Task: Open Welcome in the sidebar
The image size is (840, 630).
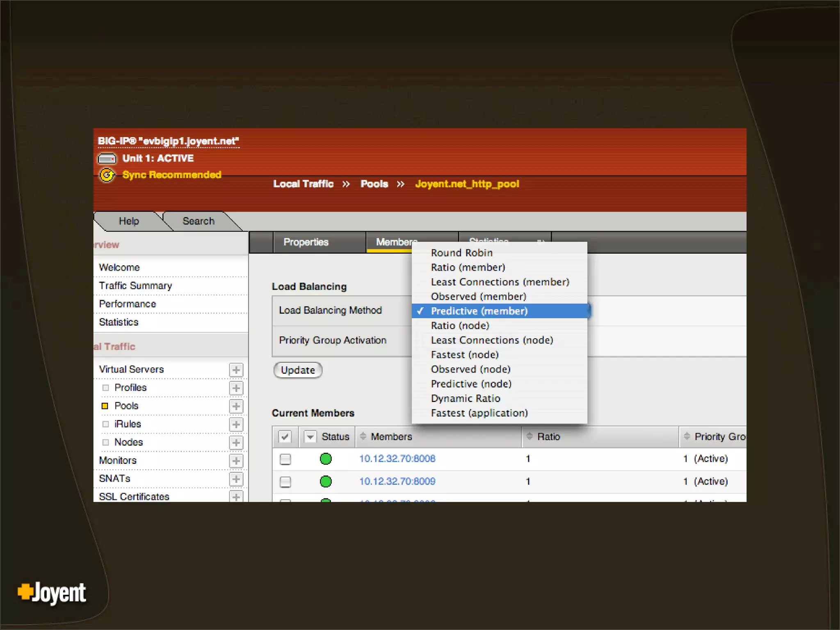Action: coord(119,267)
